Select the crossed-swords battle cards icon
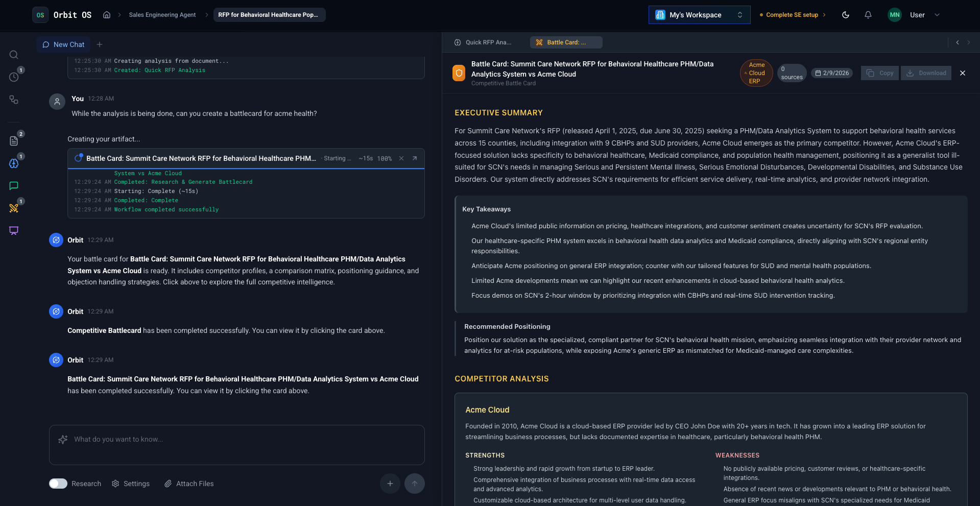Viewport: 980px width, 506px height. click(14, 208)
